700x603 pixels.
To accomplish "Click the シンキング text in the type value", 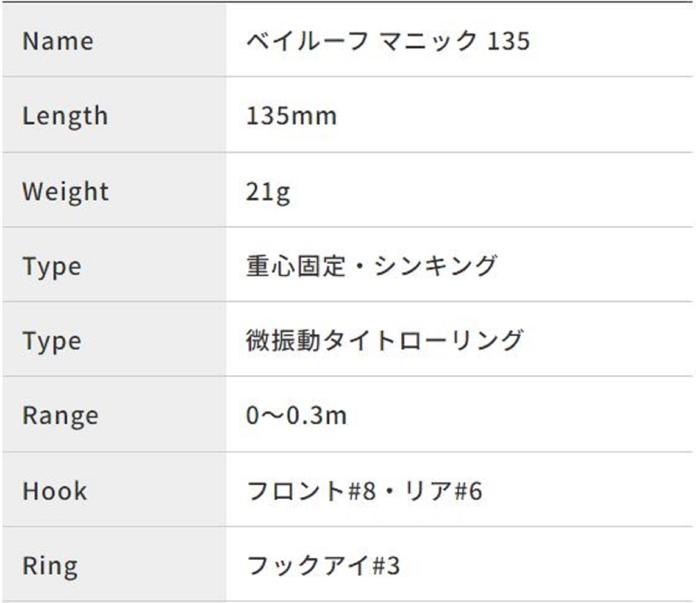I will click(435, 266).
